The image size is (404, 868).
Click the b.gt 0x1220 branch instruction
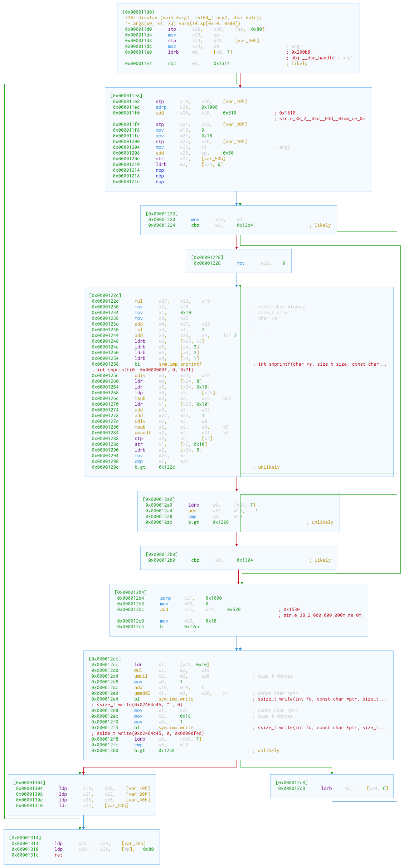pos(187,522)
